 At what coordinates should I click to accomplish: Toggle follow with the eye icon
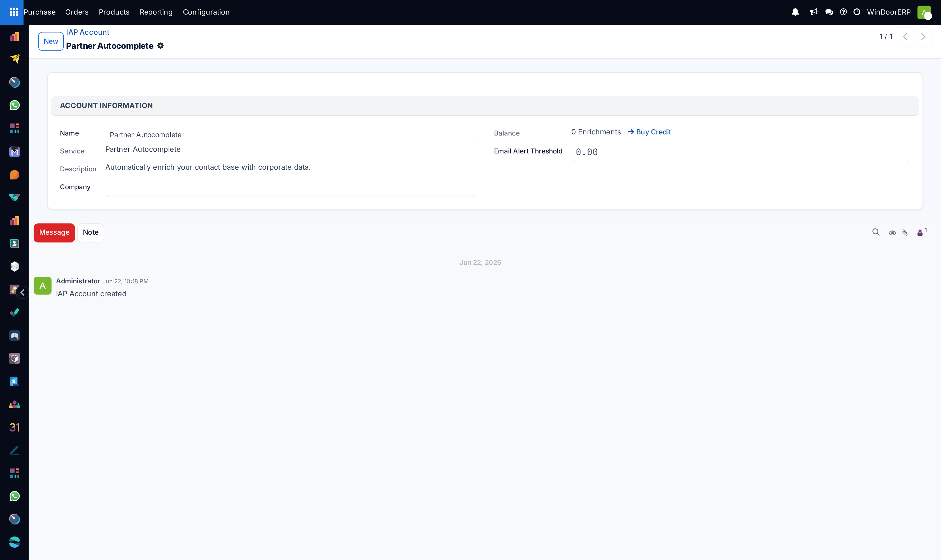coord(892,233)
